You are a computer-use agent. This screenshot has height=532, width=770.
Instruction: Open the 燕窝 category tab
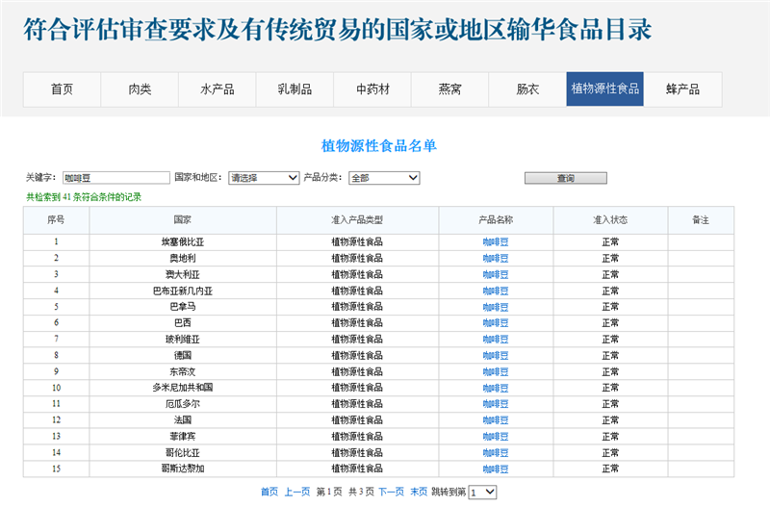[449, 89]
